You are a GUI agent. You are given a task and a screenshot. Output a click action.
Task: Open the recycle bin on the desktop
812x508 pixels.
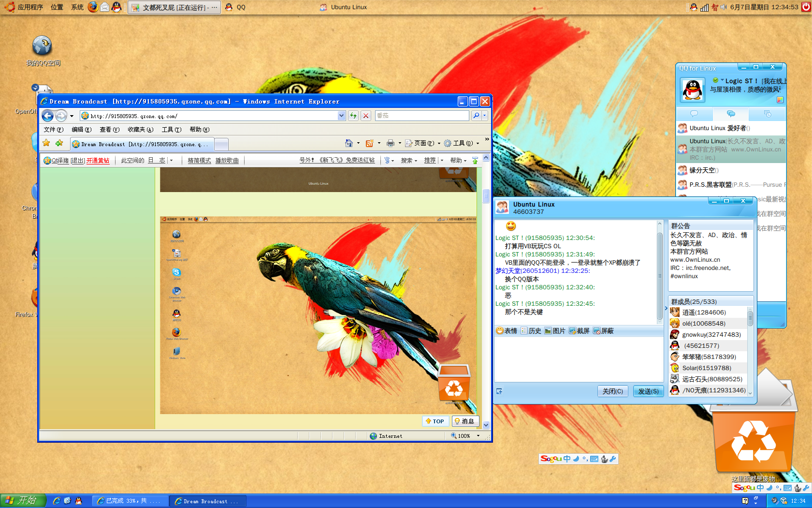753,426
